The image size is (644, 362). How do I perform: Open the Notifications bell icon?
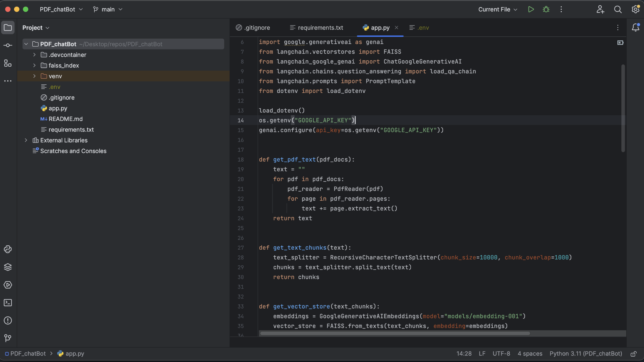point(635,27)
